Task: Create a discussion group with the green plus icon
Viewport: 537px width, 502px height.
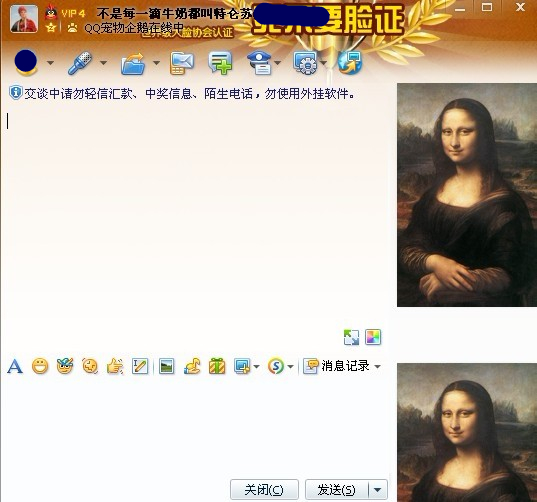Action: coord(220,63)
